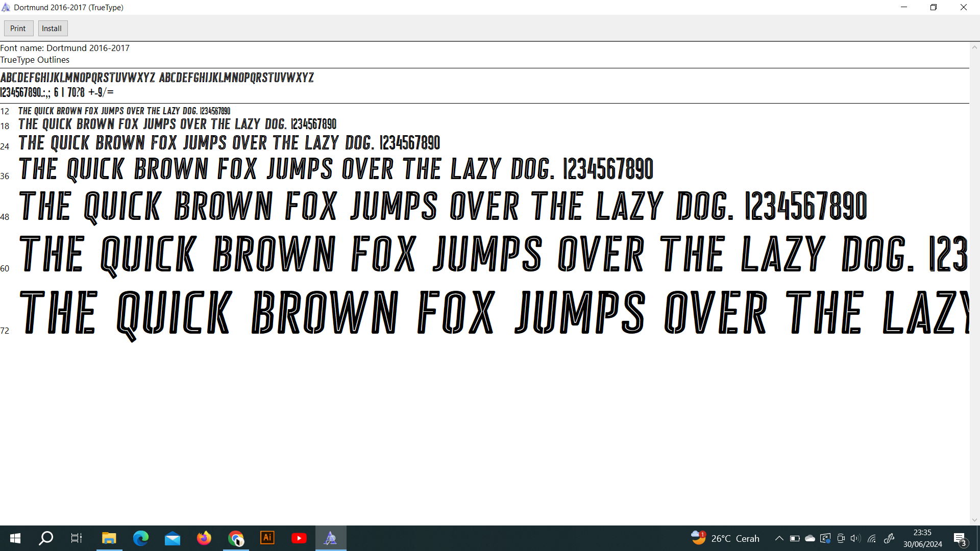Open the Wi-Fi network flyout
The height and width of the screenshot is (551, 980).
click(872, 538)
